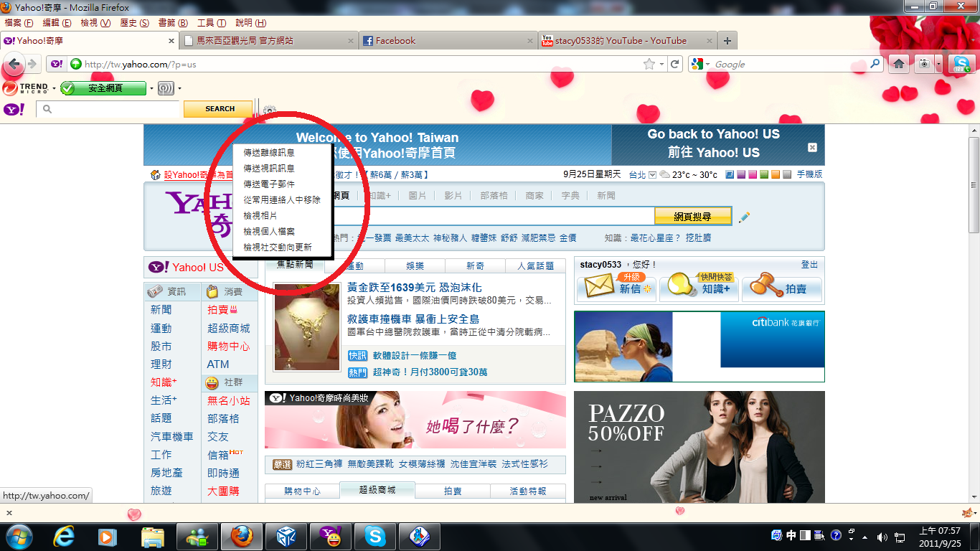980x551 pixels.
Task: Click the house icon to set Yahoo homepage
Action: click(x=156, y=175)
